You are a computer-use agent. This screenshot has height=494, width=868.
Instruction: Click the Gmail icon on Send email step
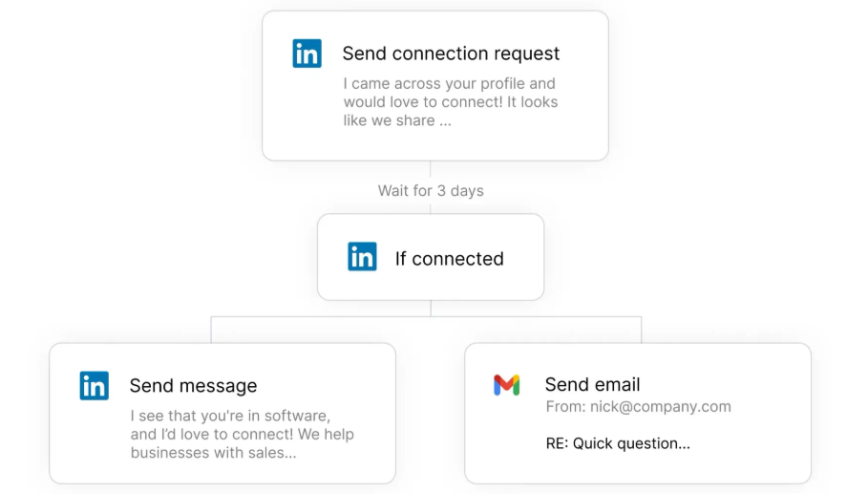pos(506,385)
